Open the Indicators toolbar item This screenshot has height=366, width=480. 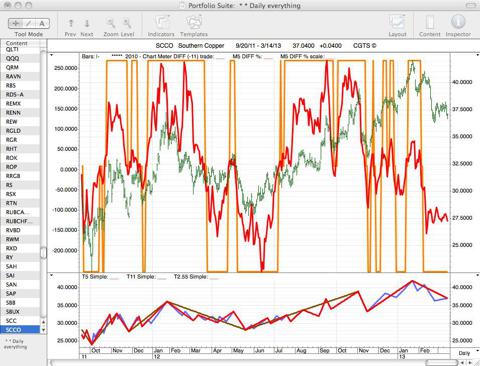(161, 26)
